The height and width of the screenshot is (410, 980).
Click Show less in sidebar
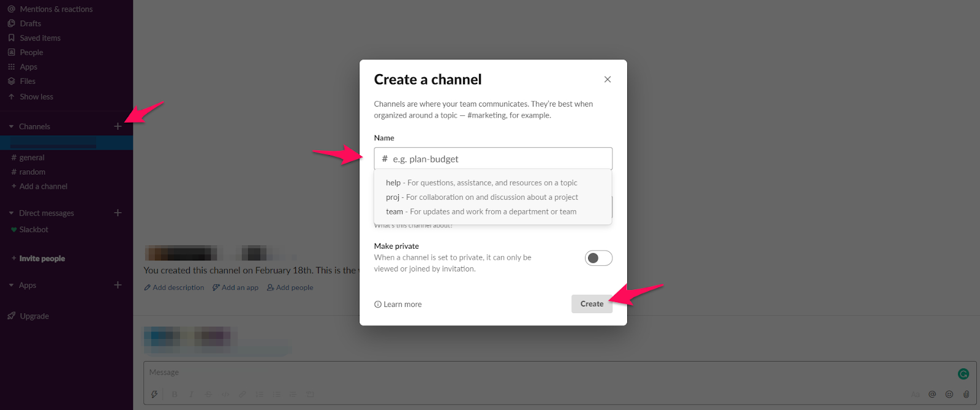coord(31,97)
